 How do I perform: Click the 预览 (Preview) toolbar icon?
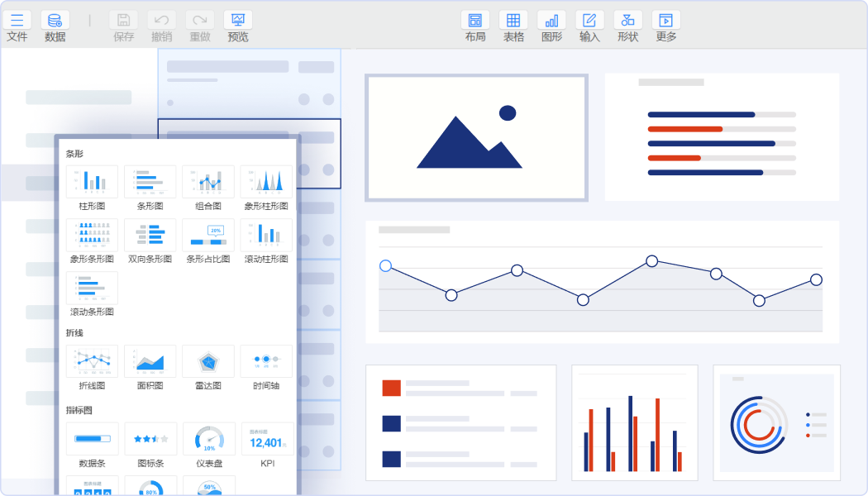pyautogui.click(x=238, y=21)
